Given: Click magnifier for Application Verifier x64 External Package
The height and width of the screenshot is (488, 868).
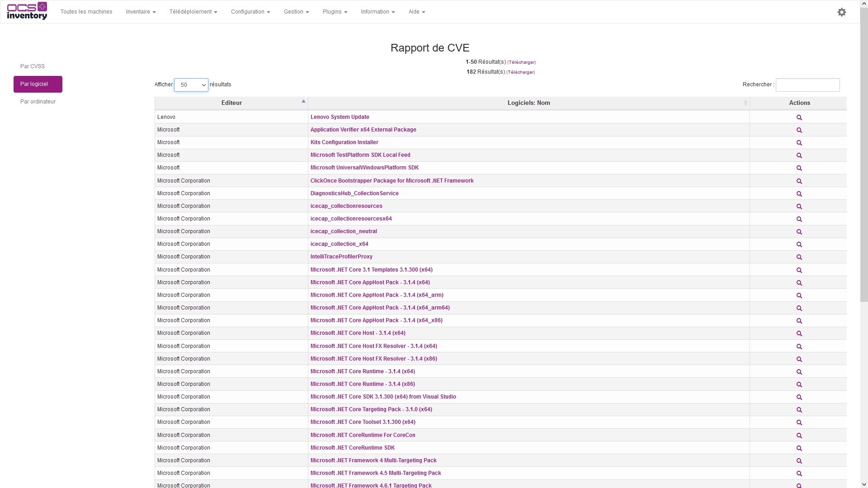Looking at the screenshot, I should tap(799, 130).
